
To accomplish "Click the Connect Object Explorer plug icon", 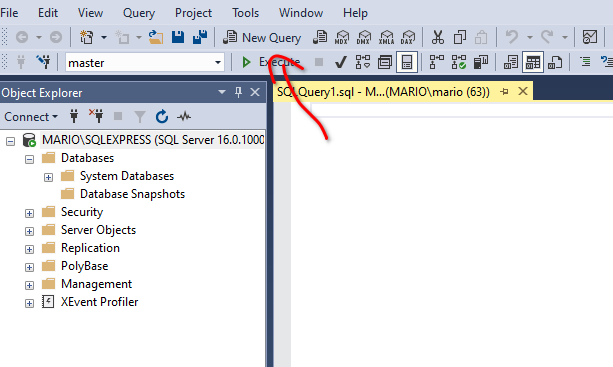I will (74, 116).
